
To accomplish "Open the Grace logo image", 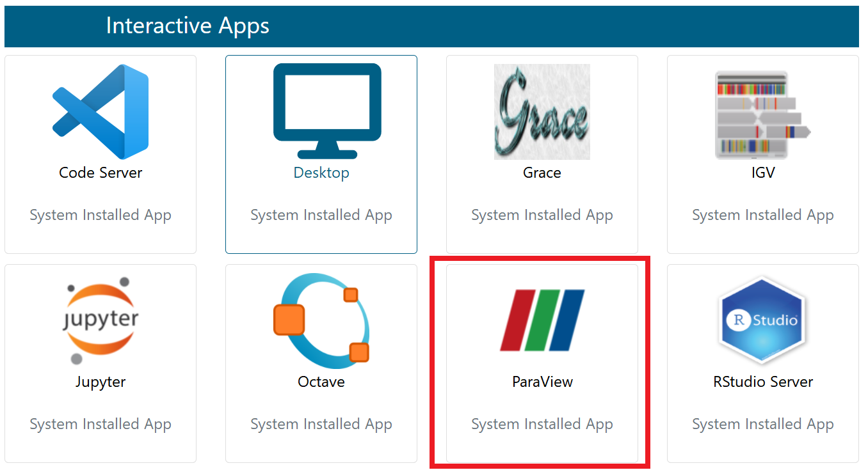I will [x=542, y=112].
